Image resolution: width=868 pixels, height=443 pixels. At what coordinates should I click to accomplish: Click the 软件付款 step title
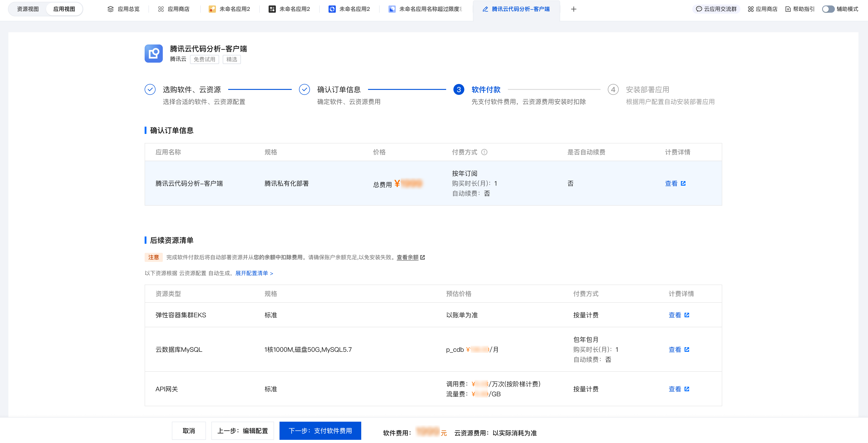(486, 89)
